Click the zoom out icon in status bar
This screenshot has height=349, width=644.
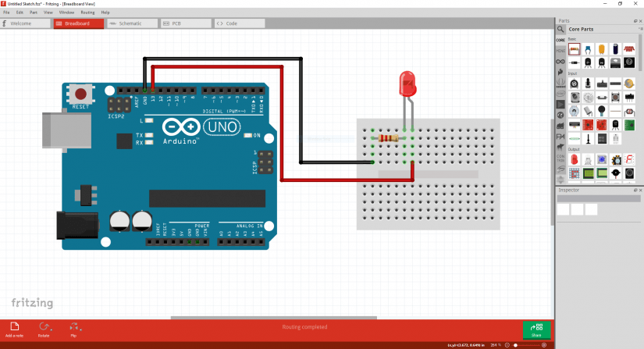tap(507, 345)
